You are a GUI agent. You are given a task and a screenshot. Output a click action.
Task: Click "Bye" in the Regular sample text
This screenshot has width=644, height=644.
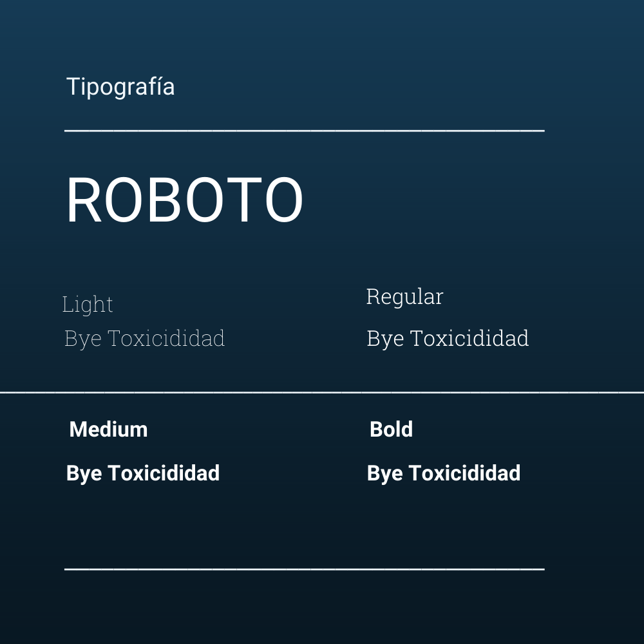coord(385,339)
